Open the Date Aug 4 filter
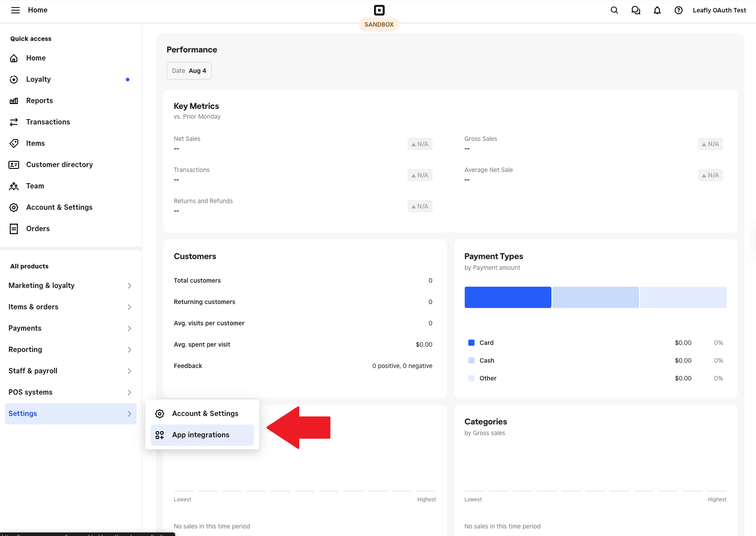The width and height of the screenshot is (756, 536). pyautogui.click(x=189, y=71)
